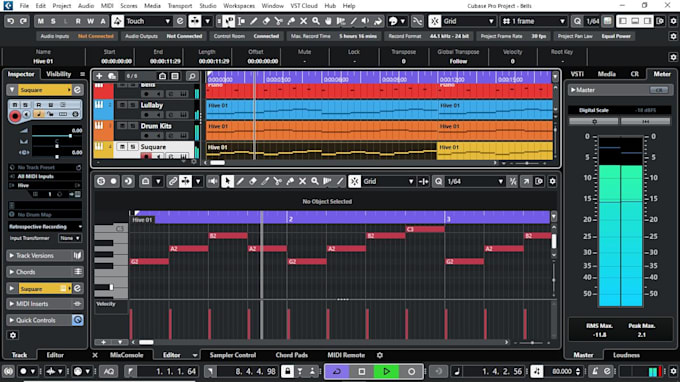Select Trim tool in key editor toolbar
The height and width of the screenshot is (382, 680).
click(x=265, y=181)
